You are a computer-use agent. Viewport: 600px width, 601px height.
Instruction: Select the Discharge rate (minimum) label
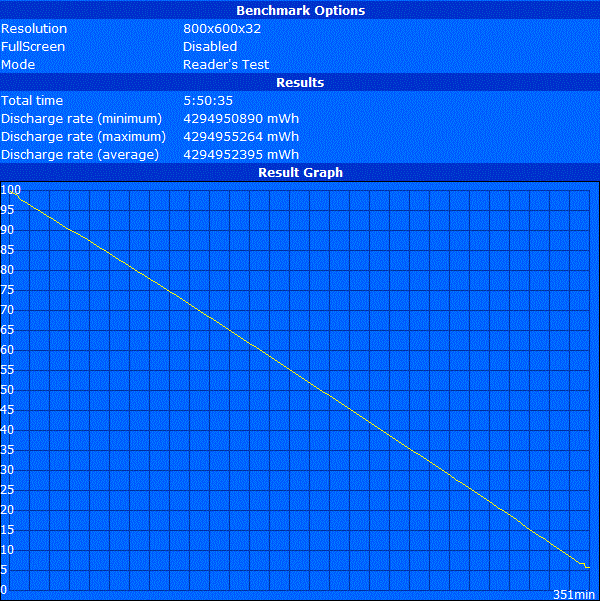pos(81,118)
